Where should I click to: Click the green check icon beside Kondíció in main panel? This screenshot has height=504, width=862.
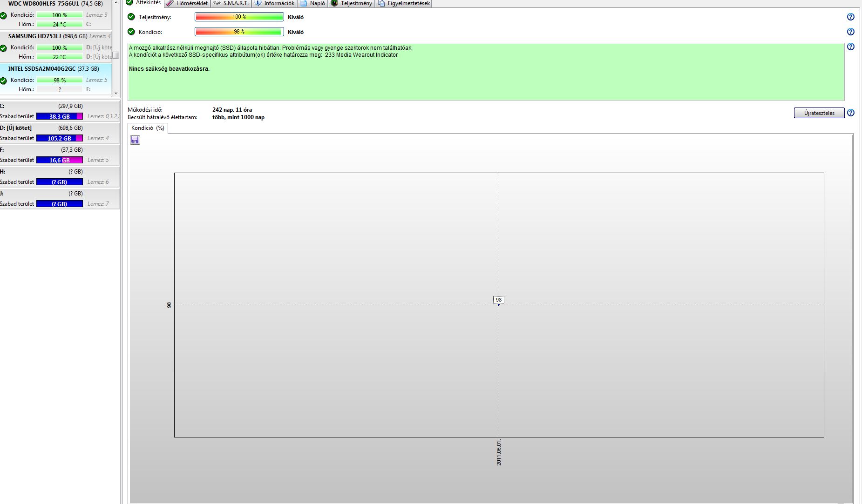(131, 32)
